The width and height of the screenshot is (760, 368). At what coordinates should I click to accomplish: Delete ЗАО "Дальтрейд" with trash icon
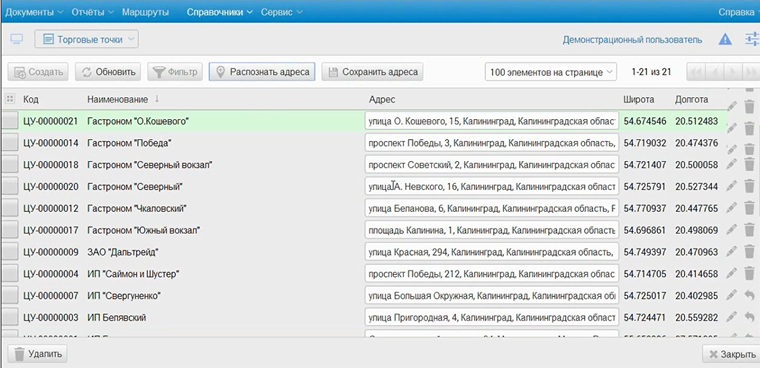coord(749,252)
